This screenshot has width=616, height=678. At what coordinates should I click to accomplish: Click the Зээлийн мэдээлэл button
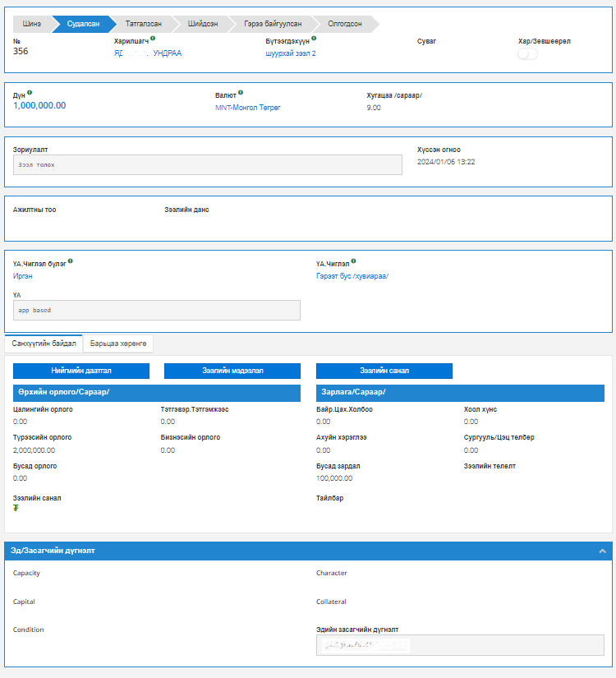click(232, 371)
